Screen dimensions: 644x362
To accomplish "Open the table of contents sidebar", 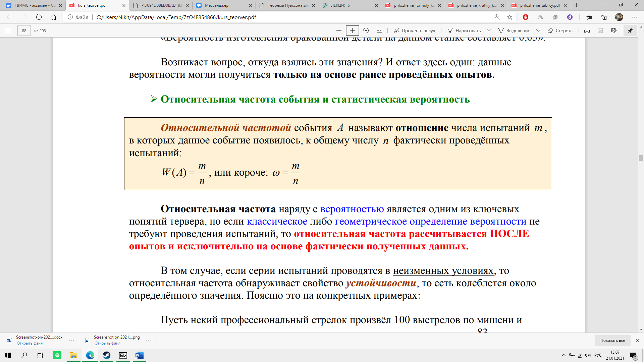I will pos(8,31).
